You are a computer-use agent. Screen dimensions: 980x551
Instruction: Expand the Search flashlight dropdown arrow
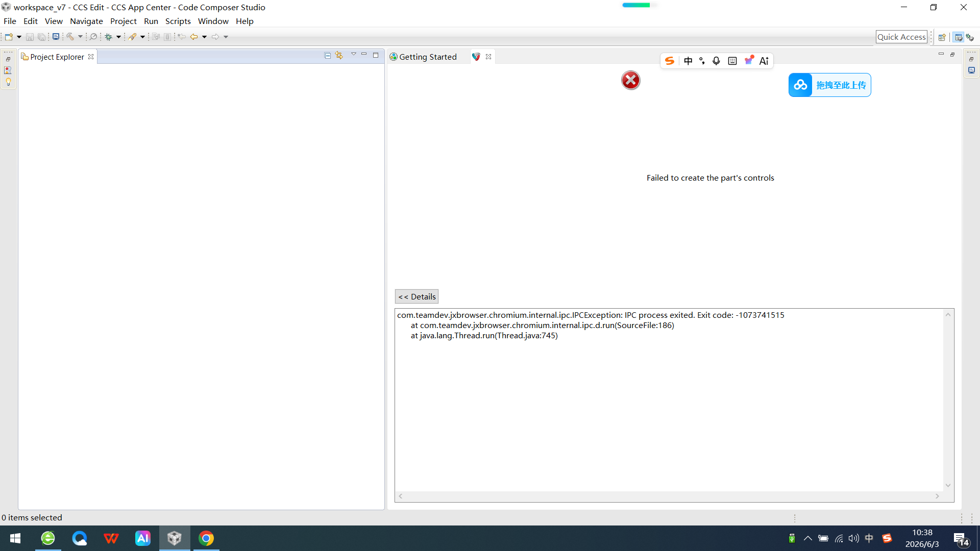(x=143, y=37)
